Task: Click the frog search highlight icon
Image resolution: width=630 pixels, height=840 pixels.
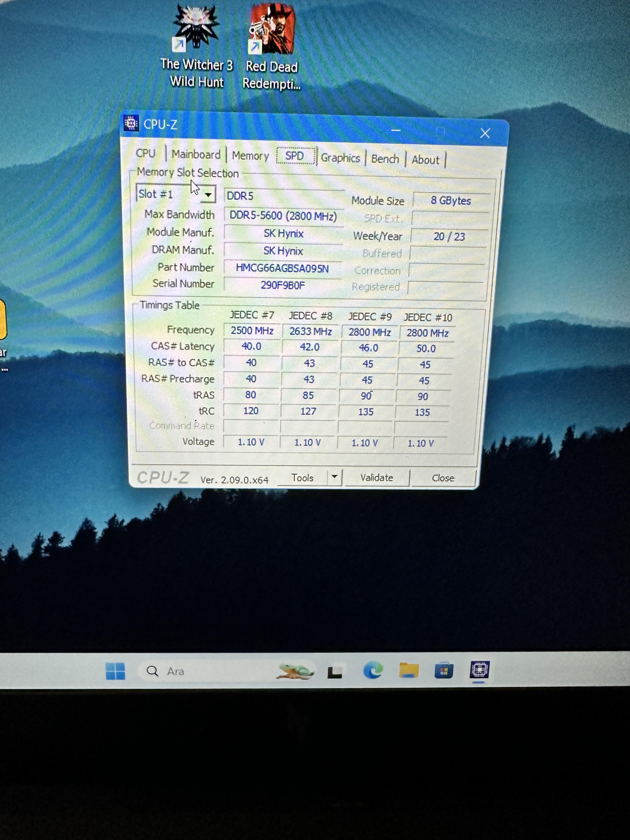Action: coord(295,671)
